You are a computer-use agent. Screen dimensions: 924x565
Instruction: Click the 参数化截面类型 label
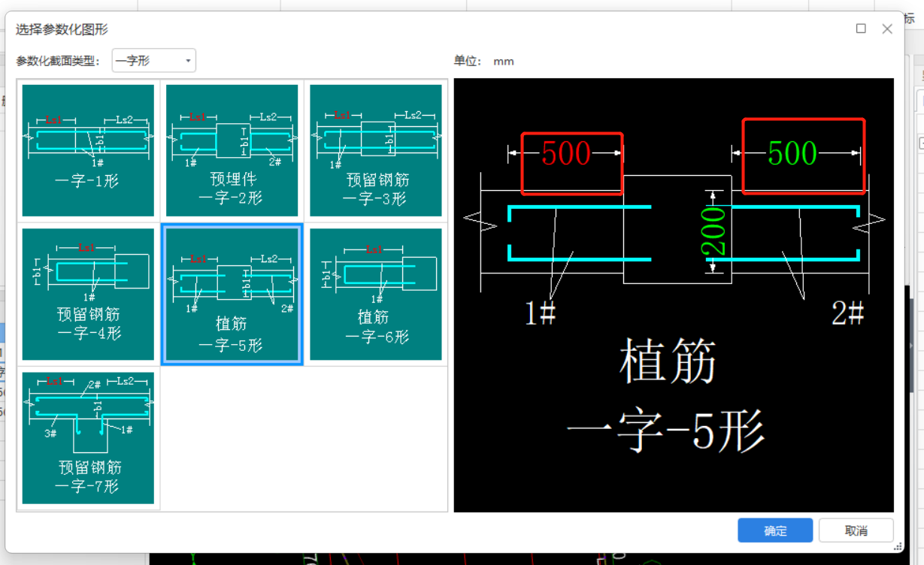coord(58,62)
